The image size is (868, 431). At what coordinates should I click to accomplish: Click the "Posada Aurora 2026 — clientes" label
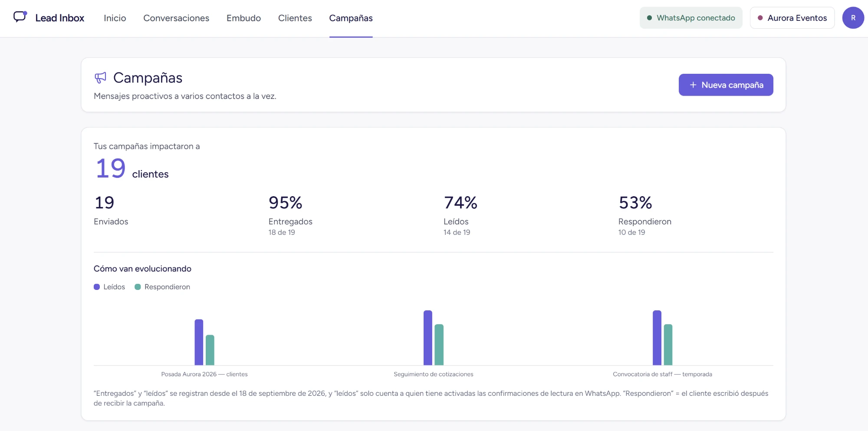(x=204, y=374)
